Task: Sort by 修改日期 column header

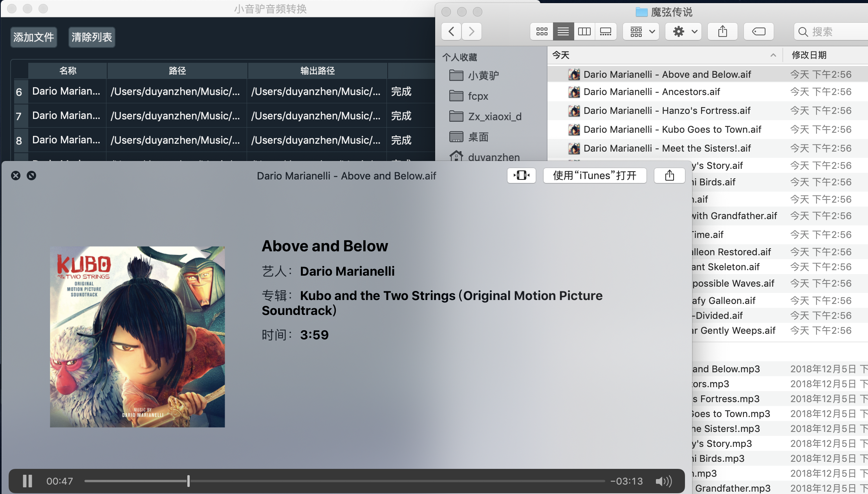Action: click(x=809, y=55)
